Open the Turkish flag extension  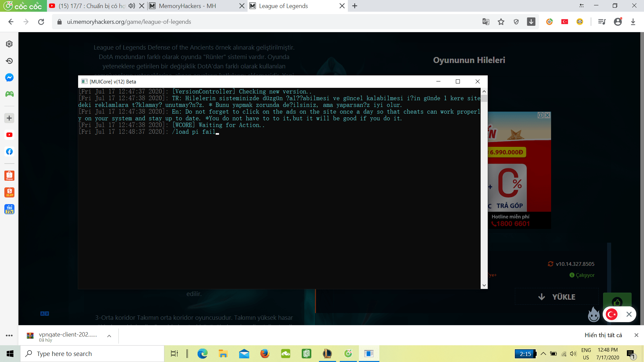pyautogui.click(x=565, y=22)
